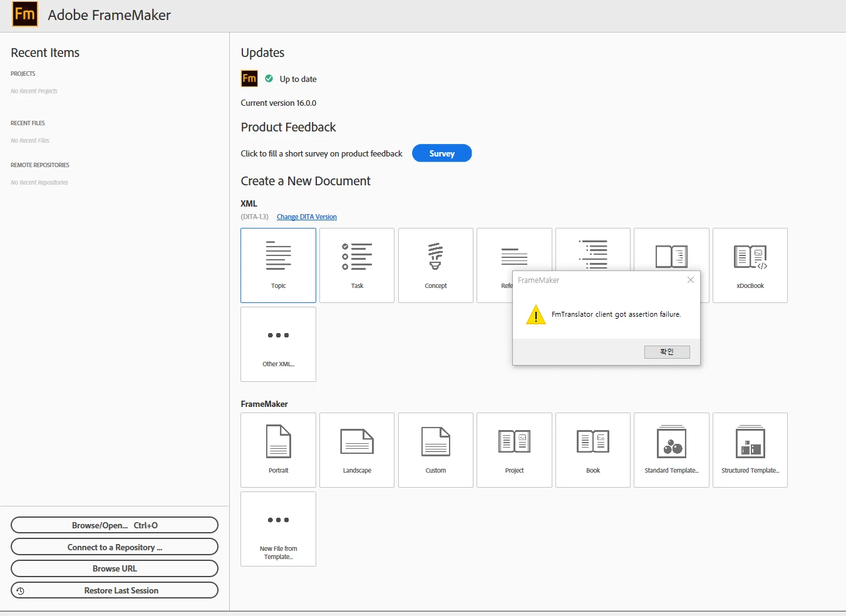The height and width of the screenshot is (616, 846).
Task: Create a new Task XML document
Action: [x=357, y=265]
